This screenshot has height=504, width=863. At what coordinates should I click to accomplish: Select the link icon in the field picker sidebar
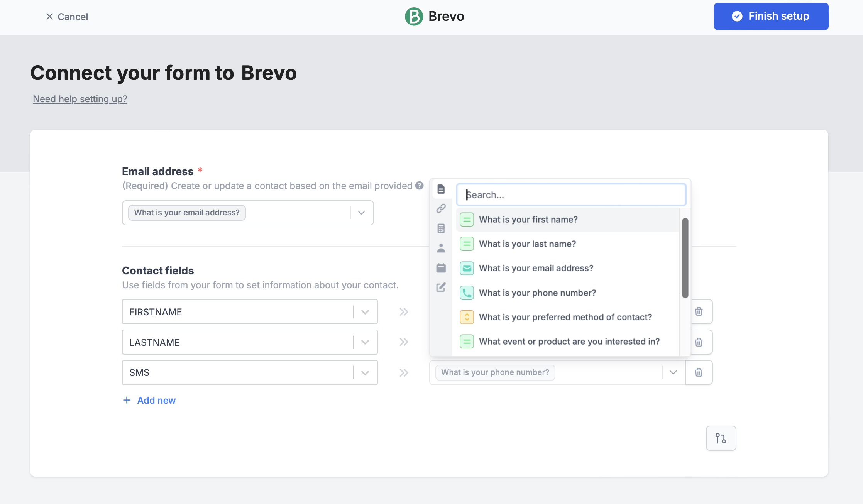point(441,209)
